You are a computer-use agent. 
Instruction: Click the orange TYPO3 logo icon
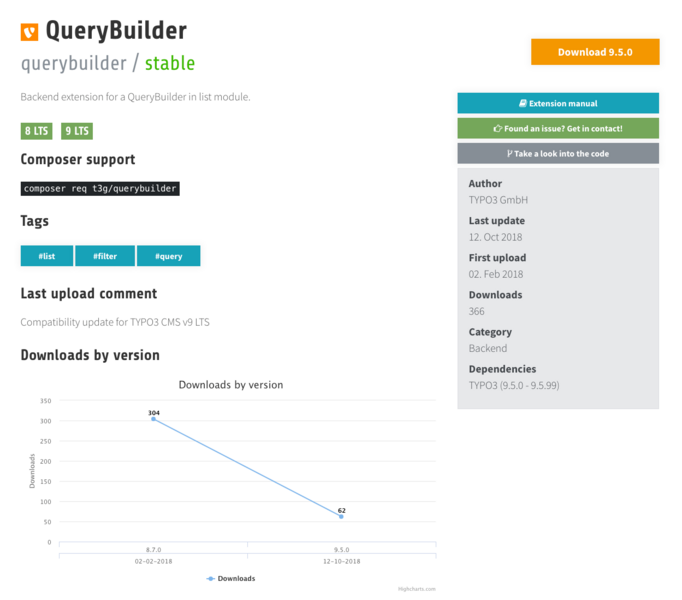(29, 32)
